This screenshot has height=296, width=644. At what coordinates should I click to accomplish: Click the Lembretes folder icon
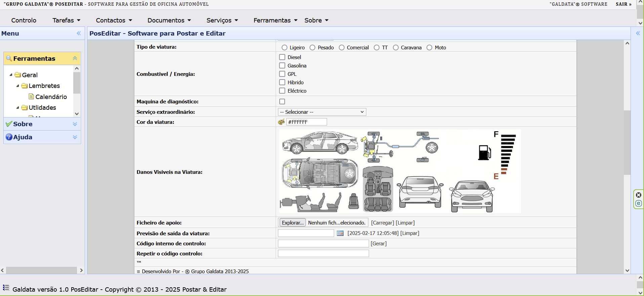point(25,86)
